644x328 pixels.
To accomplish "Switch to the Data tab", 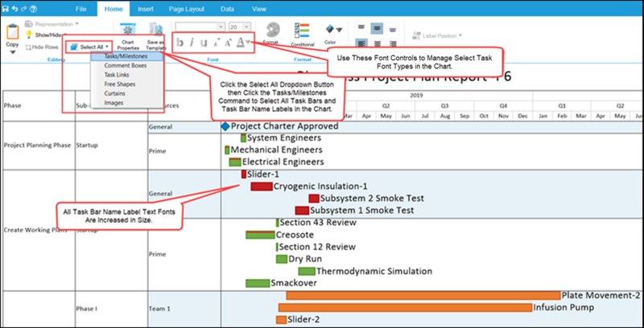I will [227, 9].
